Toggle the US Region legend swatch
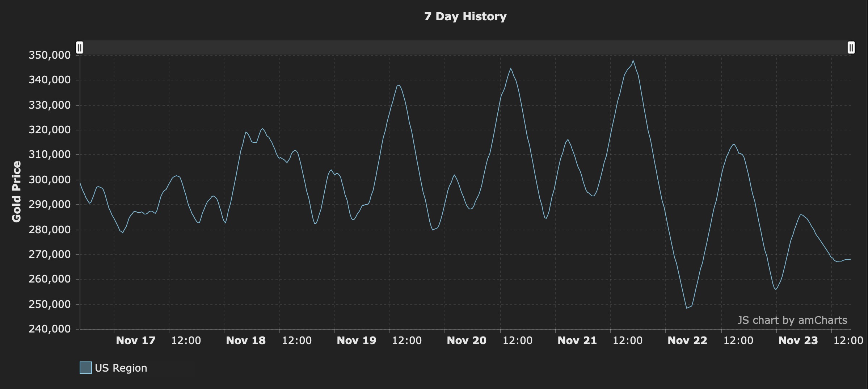The width and height of the screenshot is (868, 389). (86, 368)
